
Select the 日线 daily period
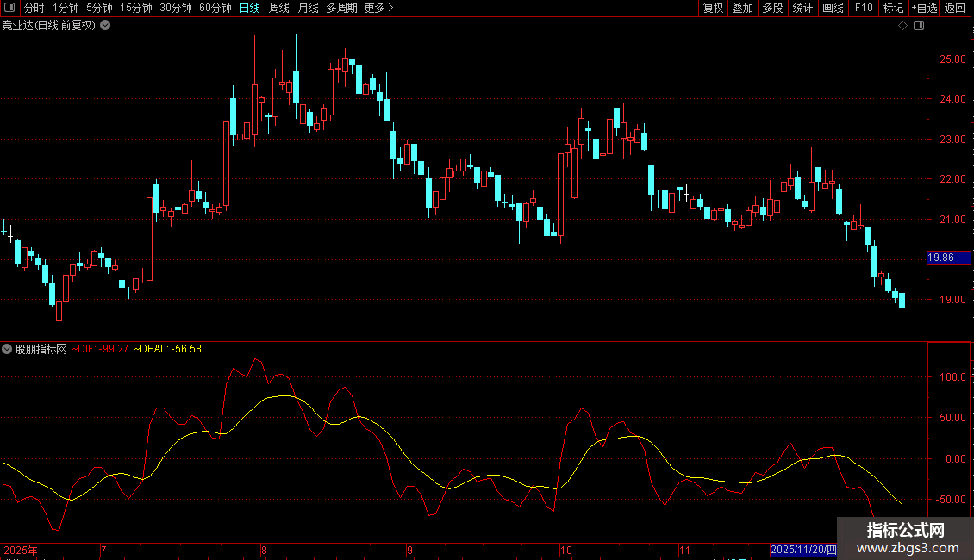(x=250, y=8)
